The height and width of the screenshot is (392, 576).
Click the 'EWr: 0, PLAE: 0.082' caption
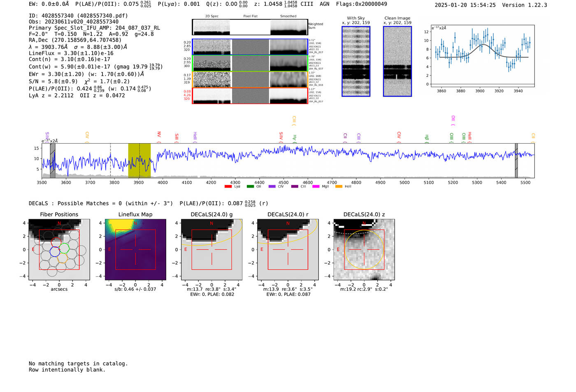212,295
